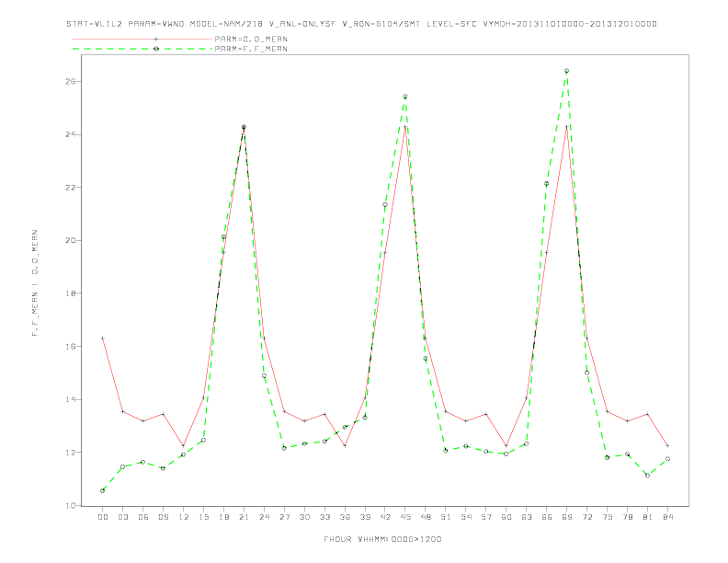Viewport: 728px width, 563px height.
Task: Click the x-axis forecast hour label 39
Action: tap(365, 517)
